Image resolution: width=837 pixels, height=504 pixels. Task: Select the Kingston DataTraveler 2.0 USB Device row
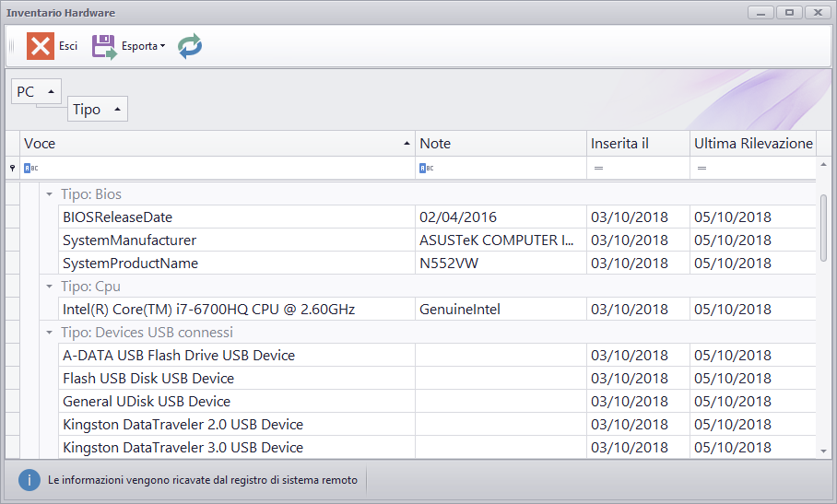click(x=437, y=424)
